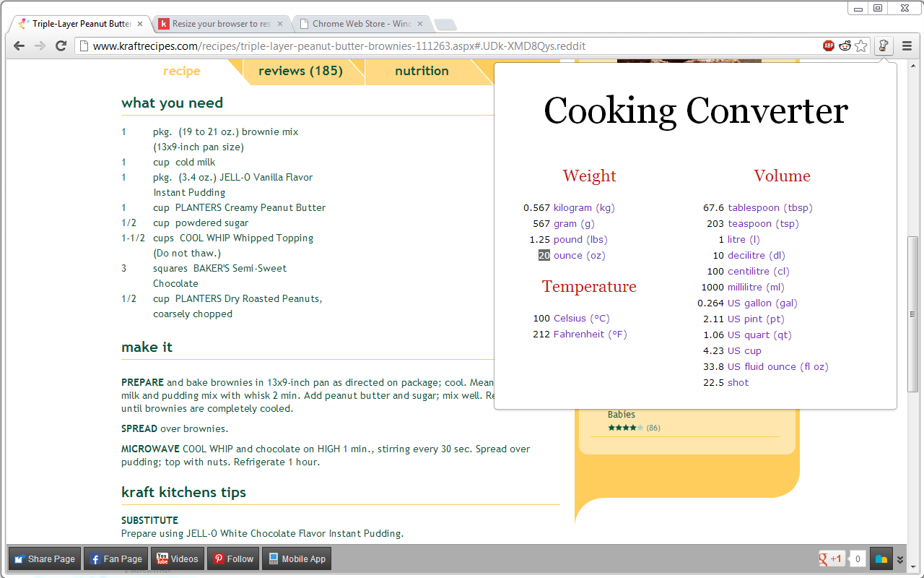
Task: Click the 67.6 tablespoon value
Action: tap(714, 207)
